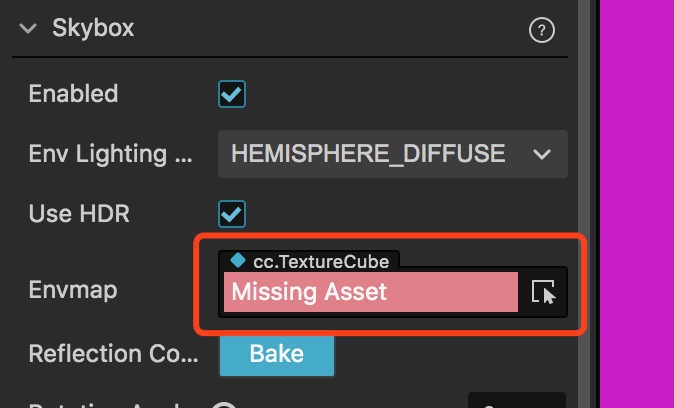The height and width of the screenshot is (408, 674).
Task: Click the chevron arrow in Env Lighting combo
Action: pyautogui.click(x=542, y=154)
